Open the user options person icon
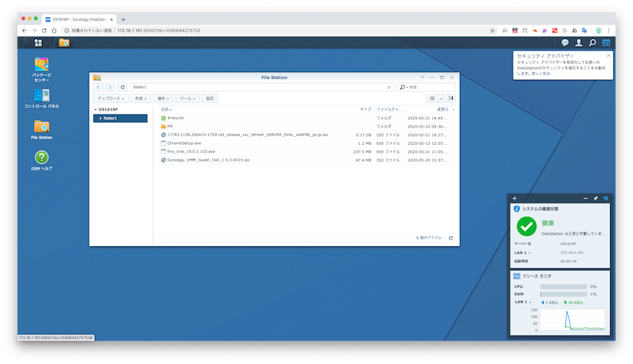Image resolution: width=633 pixels, height=364 pixels. pyautogui.click(x=578, y=43)
